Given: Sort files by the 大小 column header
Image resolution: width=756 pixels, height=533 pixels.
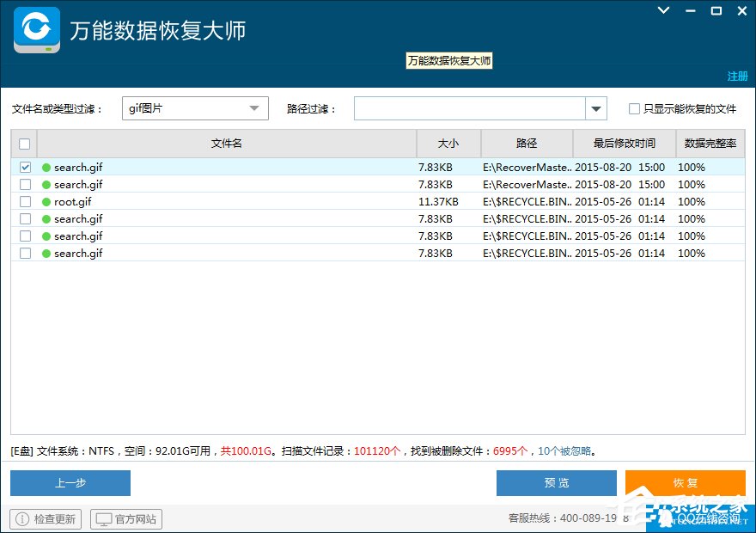Looking at the screenshot, I should [448, 144].
